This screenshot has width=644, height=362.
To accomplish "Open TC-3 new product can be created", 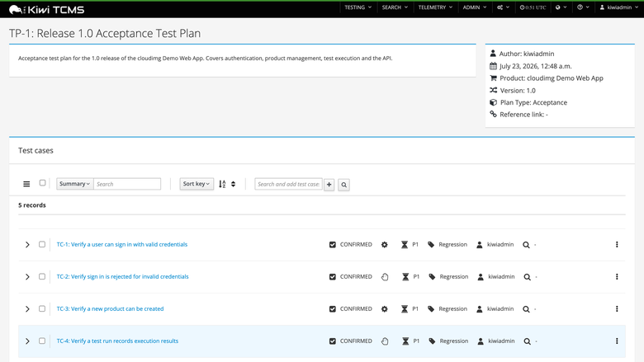I will pos(110,308).
